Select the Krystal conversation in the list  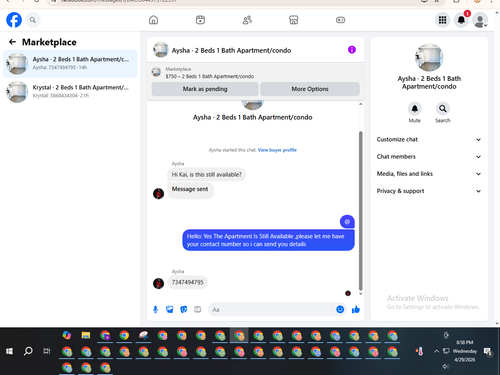pyautogui.click(x=70, y=91)
